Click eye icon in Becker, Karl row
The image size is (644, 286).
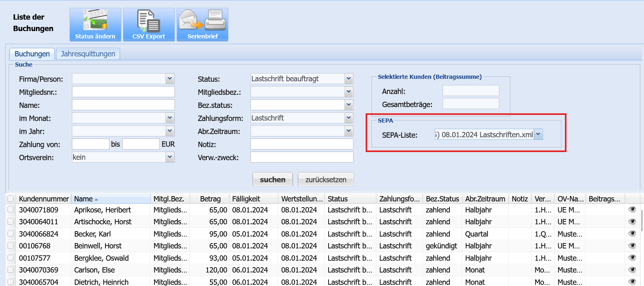tap(632, 234)
